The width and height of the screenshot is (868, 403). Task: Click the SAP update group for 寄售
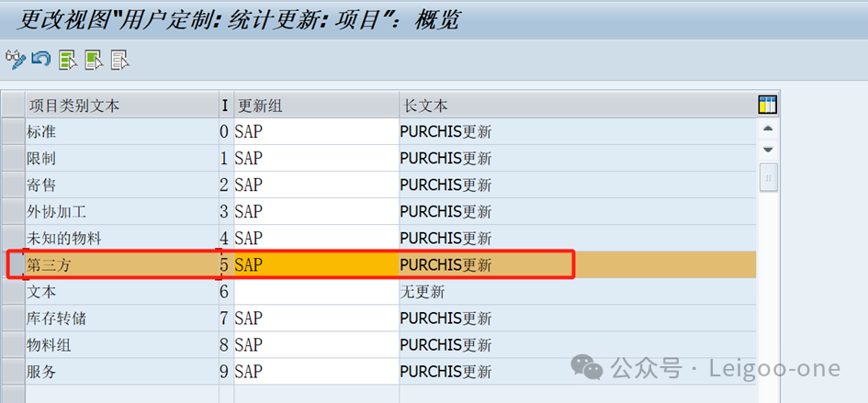click(x=315, y=185)
